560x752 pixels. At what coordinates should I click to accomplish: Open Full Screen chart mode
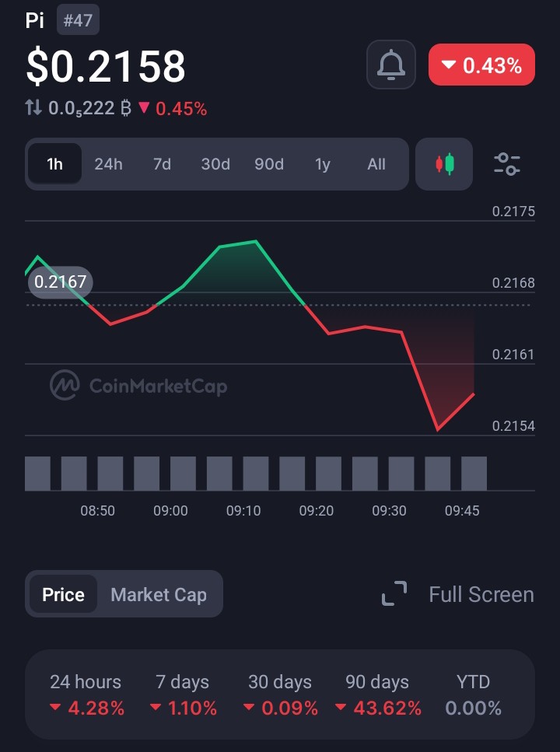point(481,595)
